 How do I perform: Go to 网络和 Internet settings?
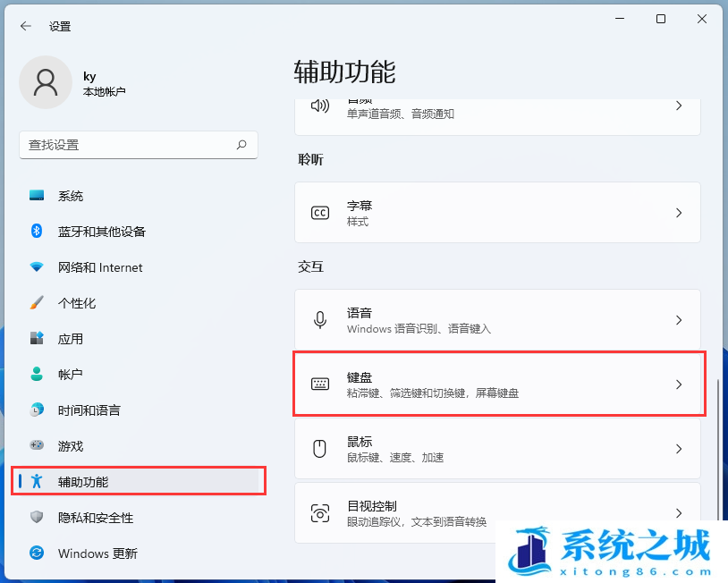pos(139,266)
